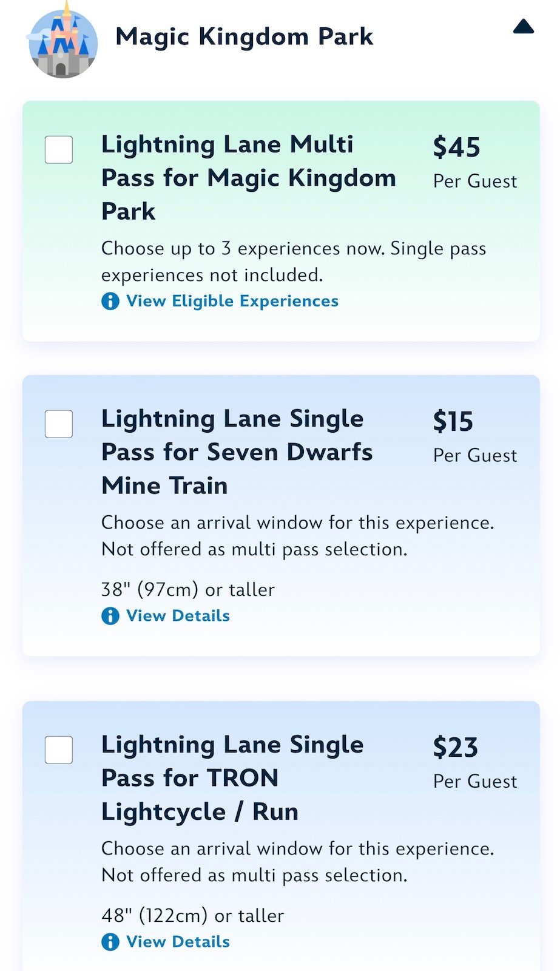Click the "Choose up to 3 experiences" description
This screenshot has width=560, height=971.
(293, 262)
